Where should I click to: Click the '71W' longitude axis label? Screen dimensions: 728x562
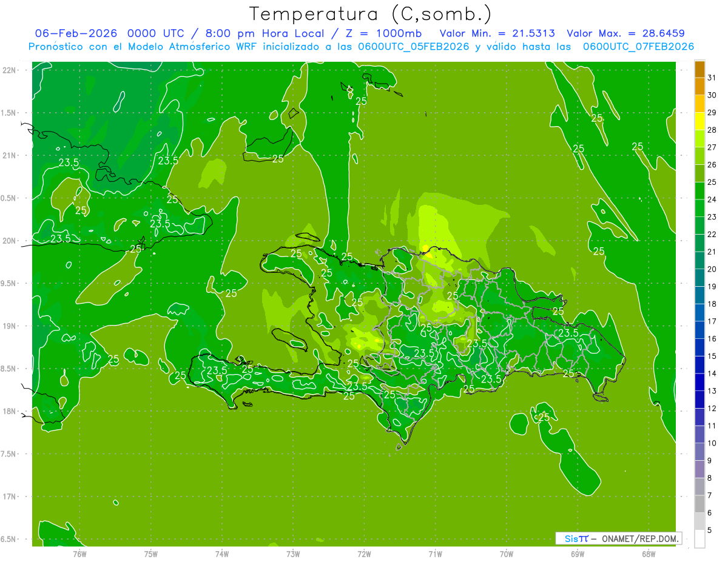(435, 554)
